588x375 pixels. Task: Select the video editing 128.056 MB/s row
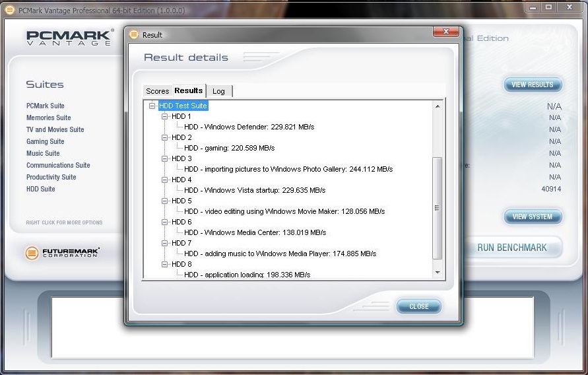point(284,211)
